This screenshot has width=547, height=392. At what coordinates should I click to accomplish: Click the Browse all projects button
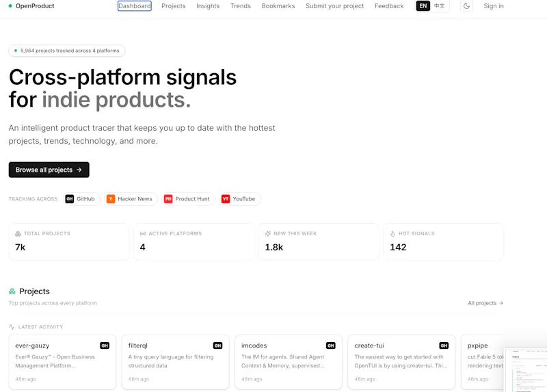49,170
